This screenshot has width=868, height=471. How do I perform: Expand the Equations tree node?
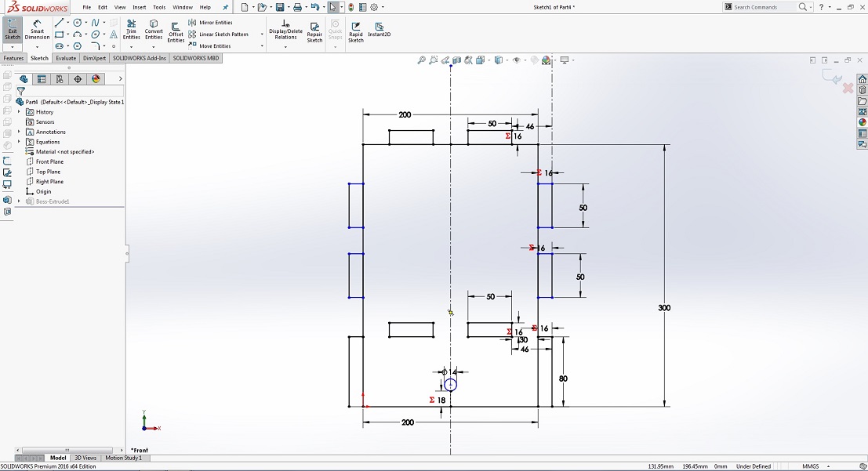click(x=19, y=142)
